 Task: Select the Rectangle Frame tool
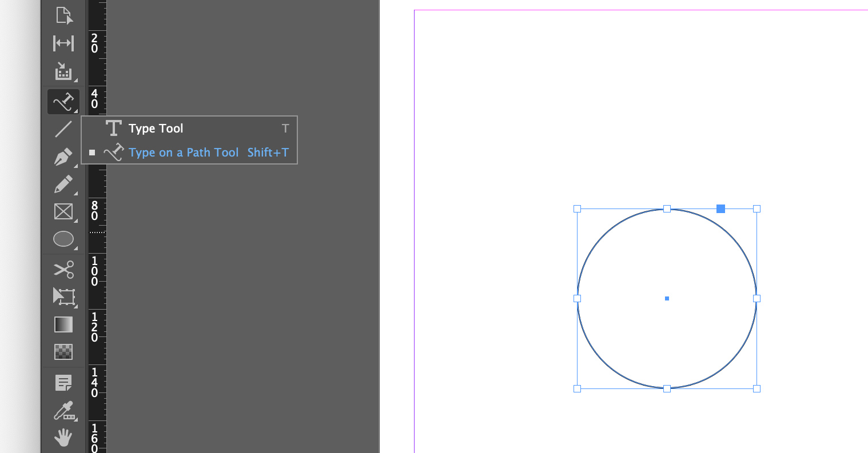[x=63, y=211]
